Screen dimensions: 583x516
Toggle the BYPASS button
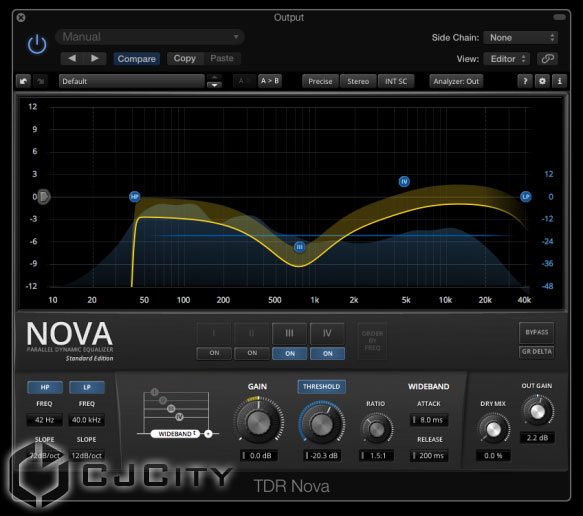tap(537, 332)
